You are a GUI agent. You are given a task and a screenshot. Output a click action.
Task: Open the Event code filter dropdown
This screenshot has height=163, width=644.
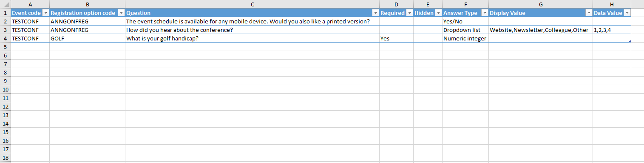point(45,13)
